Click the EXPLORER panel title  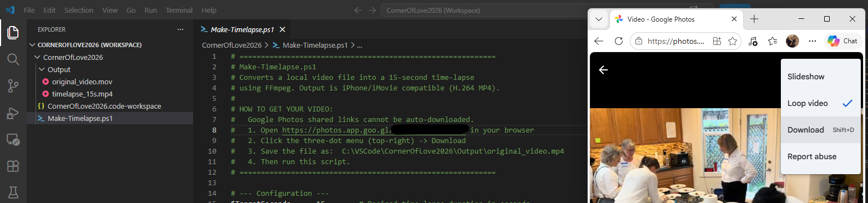[x=52, y=29]
